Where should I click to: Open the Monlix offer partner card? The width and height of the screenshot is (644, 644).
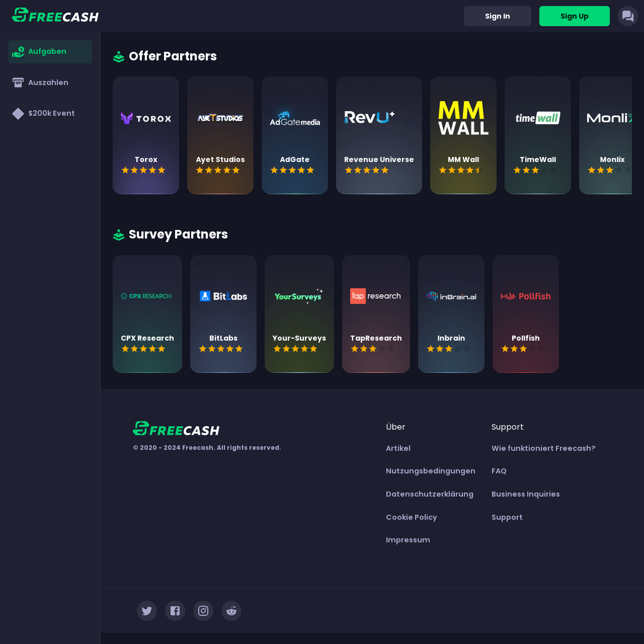tap(606, 135)
